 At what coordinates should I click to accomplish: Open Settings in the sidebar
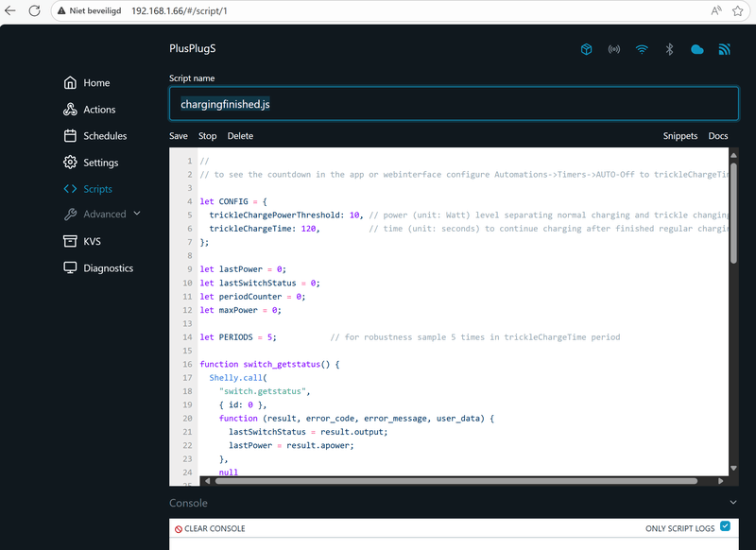[101, 163]
